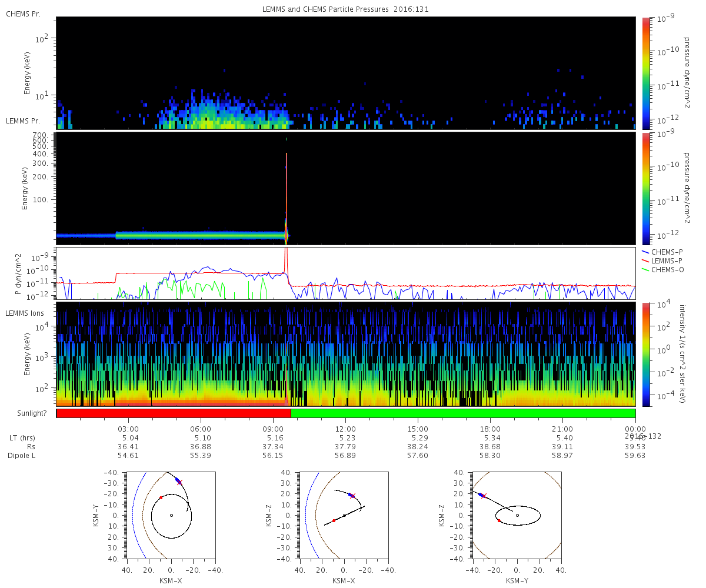Click the LEMMS Ions intensity color bar
Image resolution: width=706 pixels, height=588 pixels.
(x=645, y=354)
